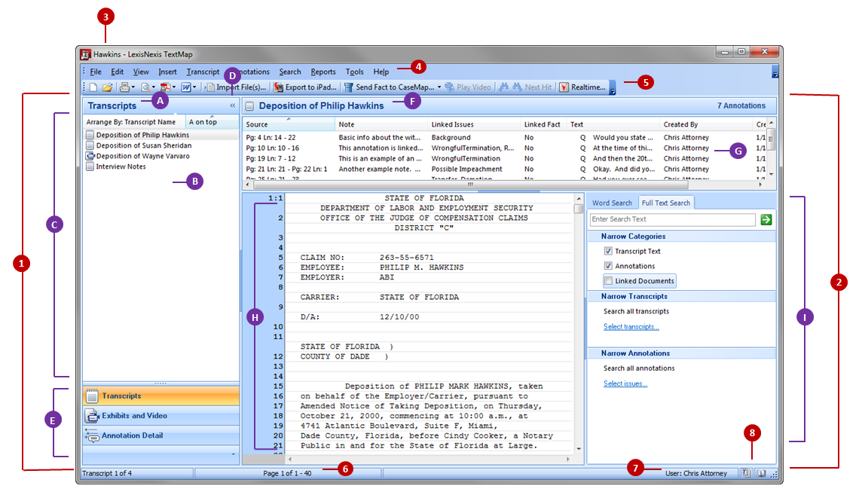Open the View menu
This screenshot has height=504, width=862.
[x=141, y=72]
